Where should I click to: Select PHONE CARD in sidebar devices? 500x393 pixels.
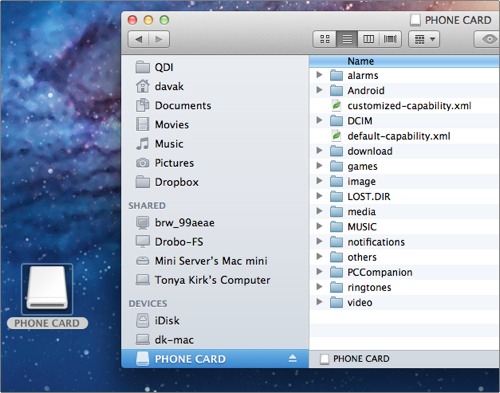(x=215, y=359)
